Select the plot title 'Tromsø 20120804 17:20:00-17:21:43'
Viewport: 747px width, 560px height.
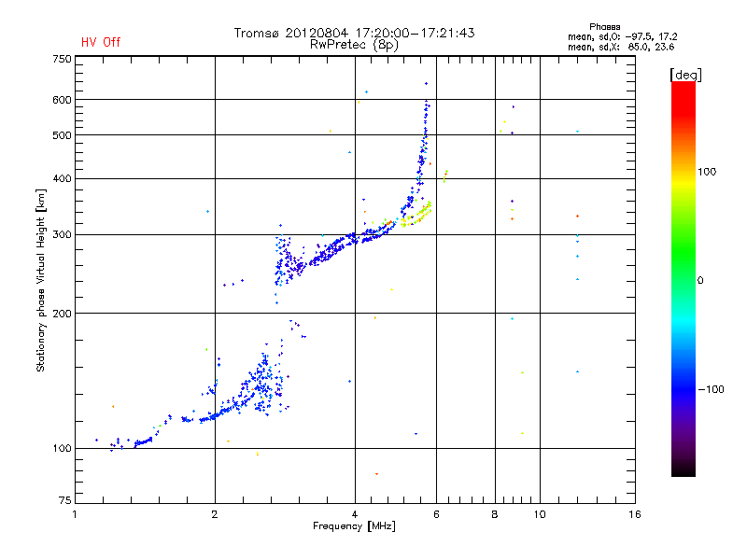354,33
